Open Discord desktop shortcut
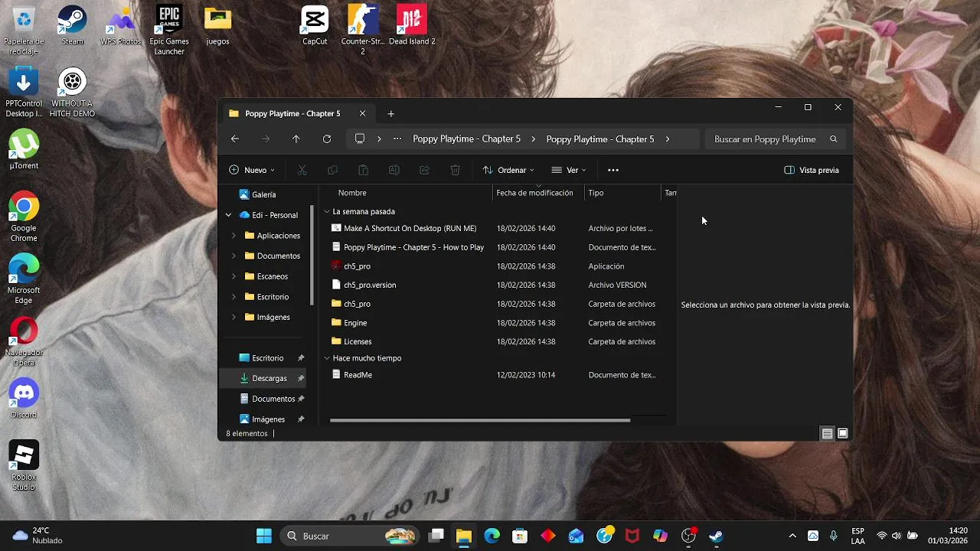Viewport: 980px width, 551px height. 24,398
